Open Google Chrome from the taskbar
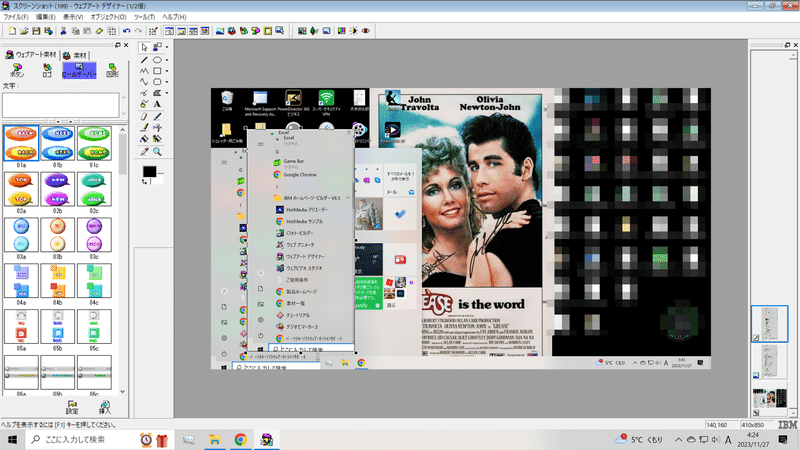Image resolution: width=800 pixels, height=450 pixels. (x=240, y=439)
